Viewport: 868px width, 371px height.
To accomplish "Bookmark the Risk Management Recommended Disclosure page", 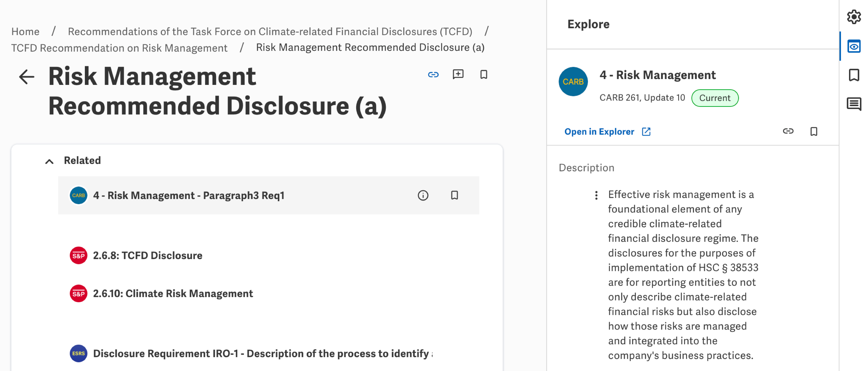I will coord(484,75).
